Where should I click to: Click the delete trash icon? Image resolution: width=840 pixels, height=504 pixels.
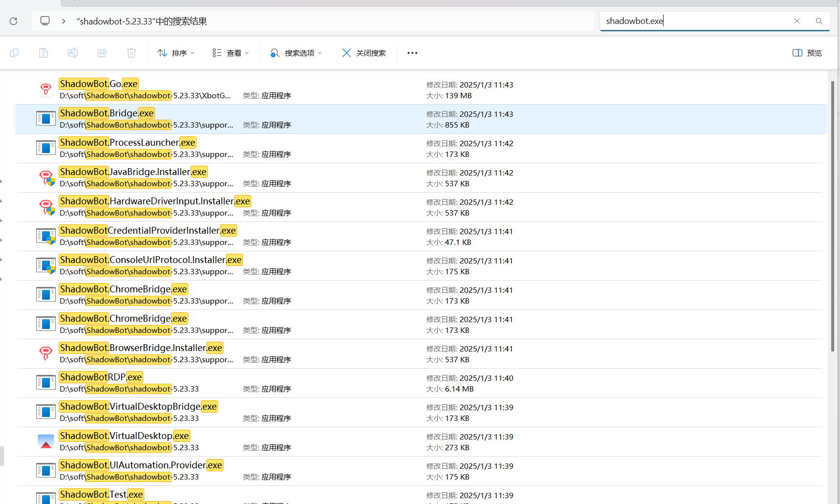click(132, 53)
